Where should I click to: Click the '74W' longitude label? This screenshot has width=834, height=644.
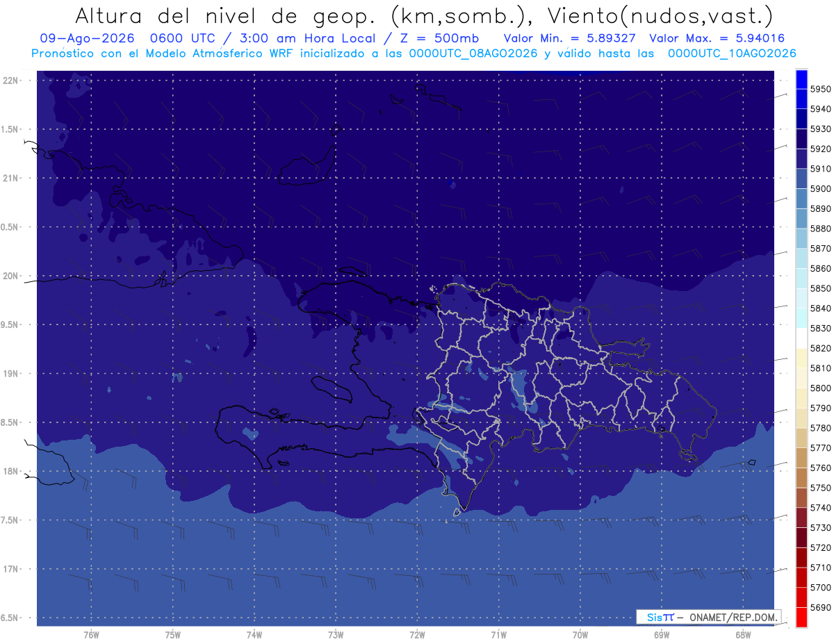(254, 634)
